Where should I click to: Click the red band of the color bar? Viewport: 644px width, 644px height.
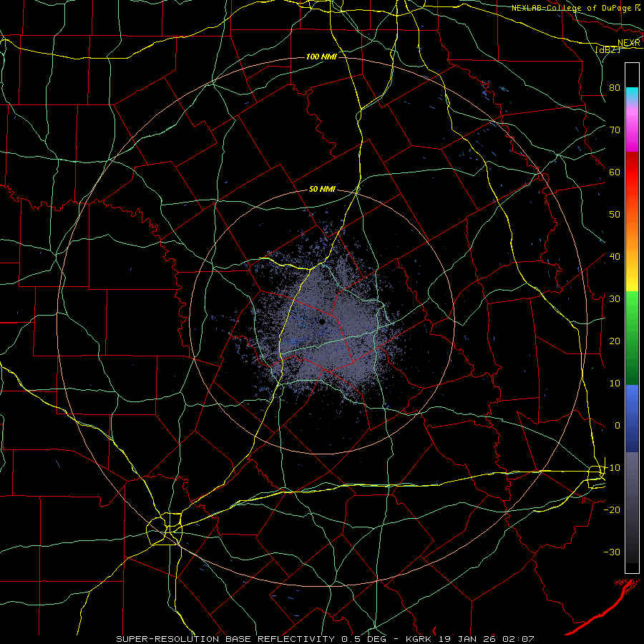[632, 172]
